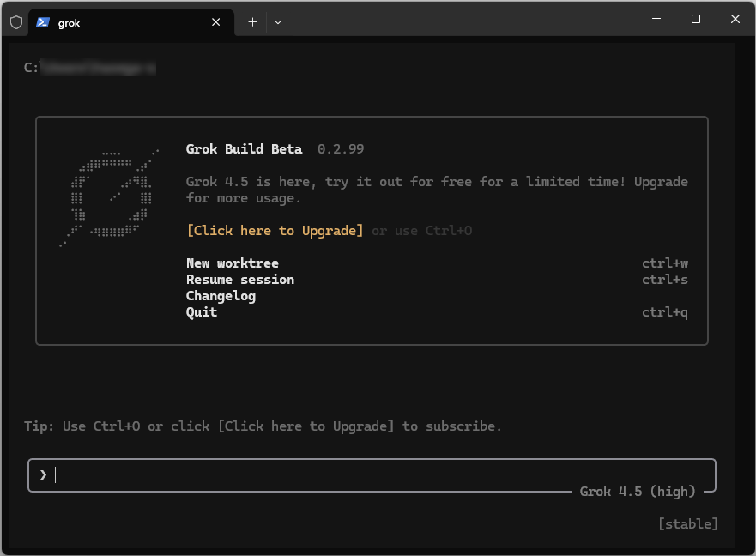Click the shield icon in the title bar
Screen dimensions: 756x556
pyautogui.click(x=16, y=22)
